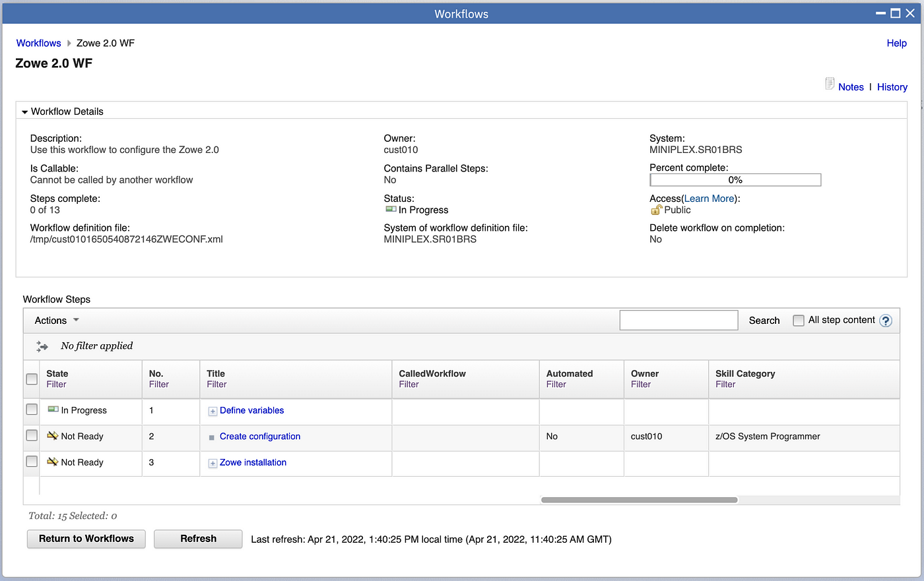Click the Public access padlock icon
The image size is (924, 581).
tap(656, 210)
